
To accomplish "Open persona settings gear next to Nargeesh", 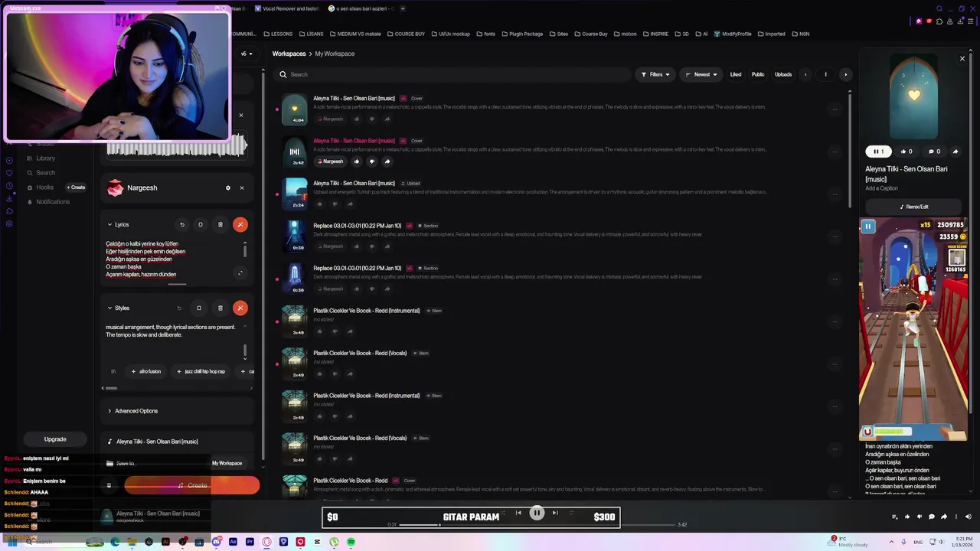I will [x=227, y=187].
